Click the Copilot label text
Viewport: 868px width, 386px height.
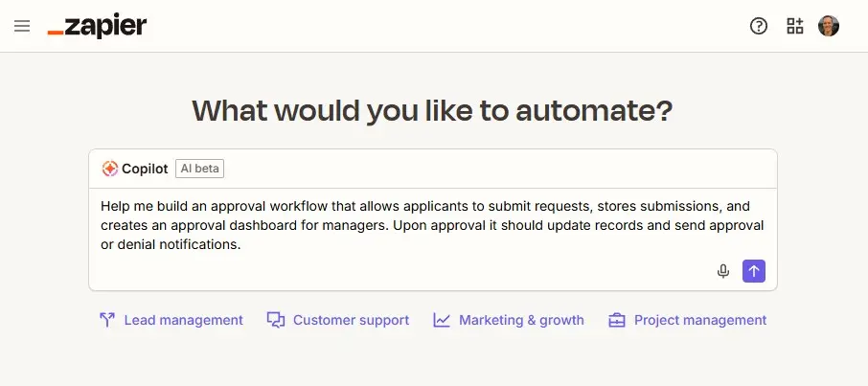click(x=145, y=169)
